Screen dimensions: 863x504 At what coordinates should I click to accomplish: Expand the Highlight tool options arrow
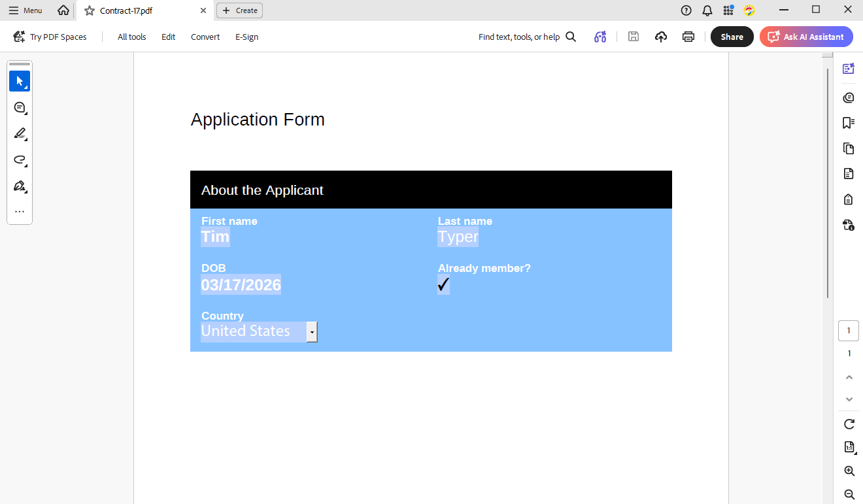click(27, 139)
